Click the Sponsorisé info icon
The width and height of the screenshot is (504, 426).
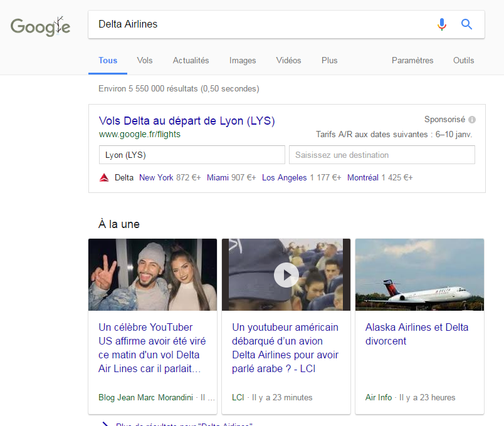472,120
